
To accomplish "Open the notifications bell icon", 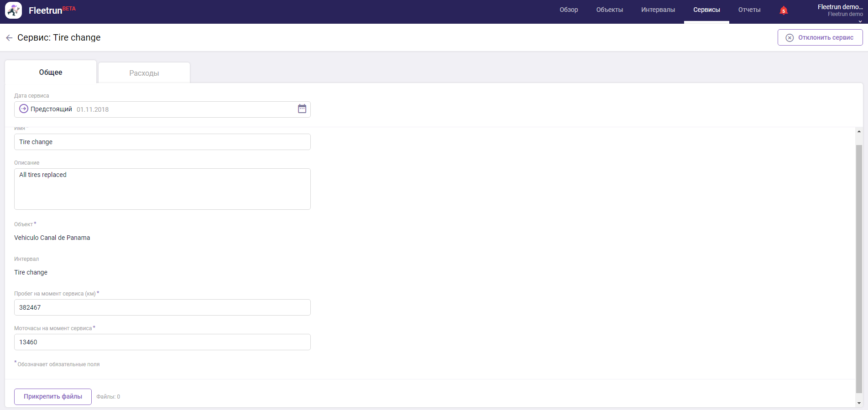I will (784, 10).
